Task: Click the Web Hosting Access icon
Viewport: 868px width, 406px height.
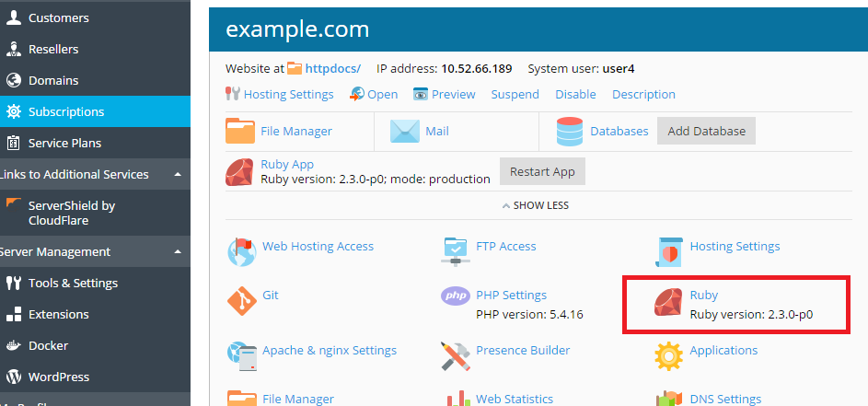Action: click(x=241, y=249)
